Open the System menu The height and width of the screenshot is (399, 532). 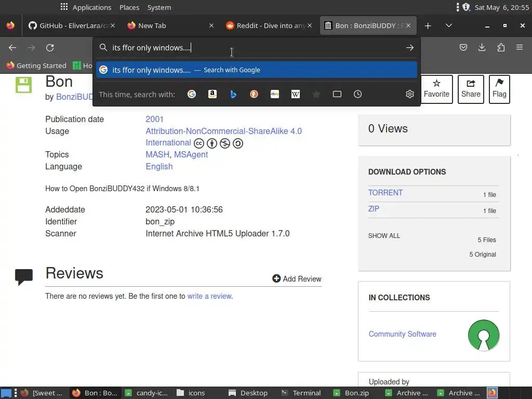tap(159, 7)
